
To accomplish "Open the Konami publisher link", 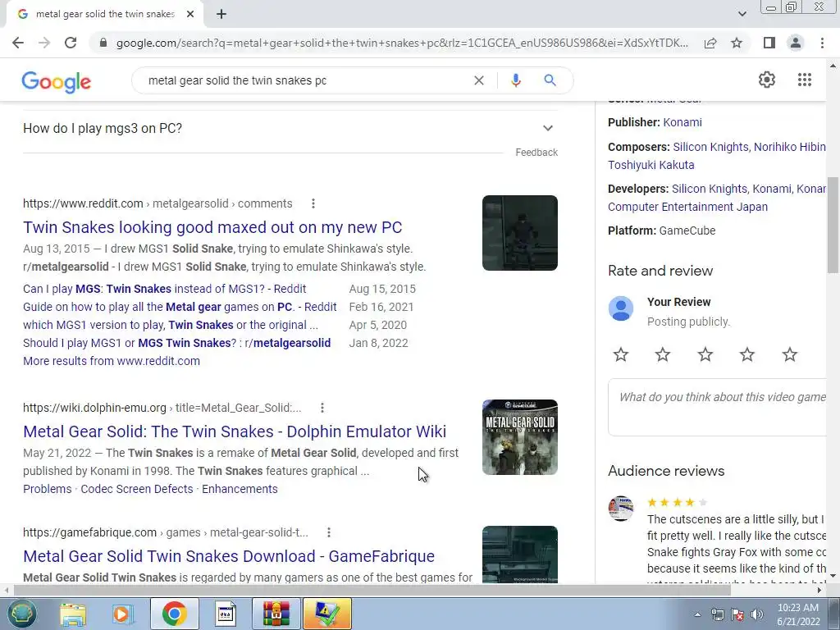I will [x=682, y=123].
